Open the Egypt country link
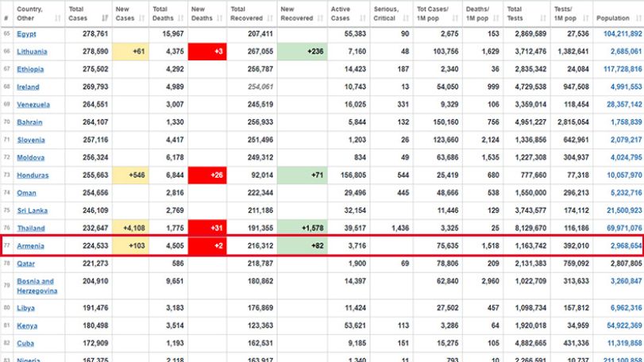The image size is (644, 362). click(x=26, y=34)
